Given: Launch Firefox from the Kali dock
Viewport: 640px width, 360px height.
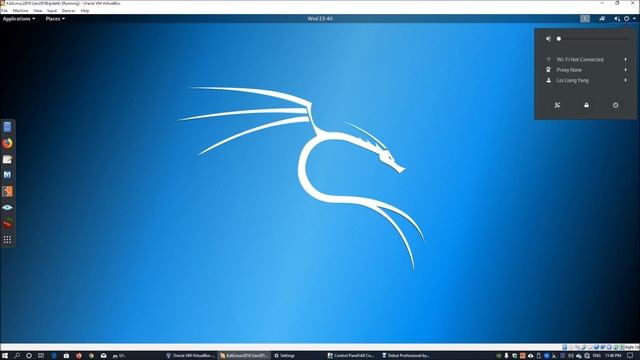Looking at the screenshot, I should (x=7, y=143).
